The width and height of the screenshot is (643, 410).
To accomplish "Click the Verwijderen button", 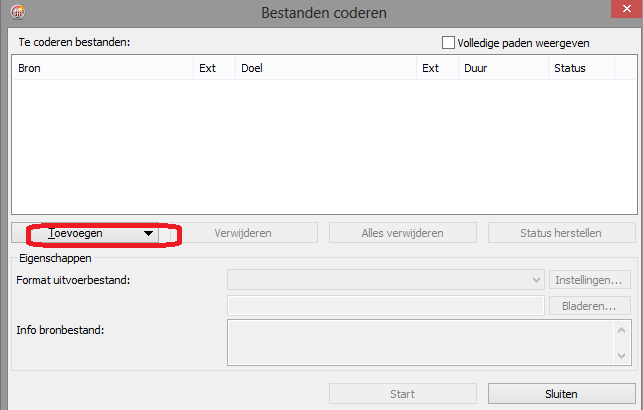I will (244, 233).
